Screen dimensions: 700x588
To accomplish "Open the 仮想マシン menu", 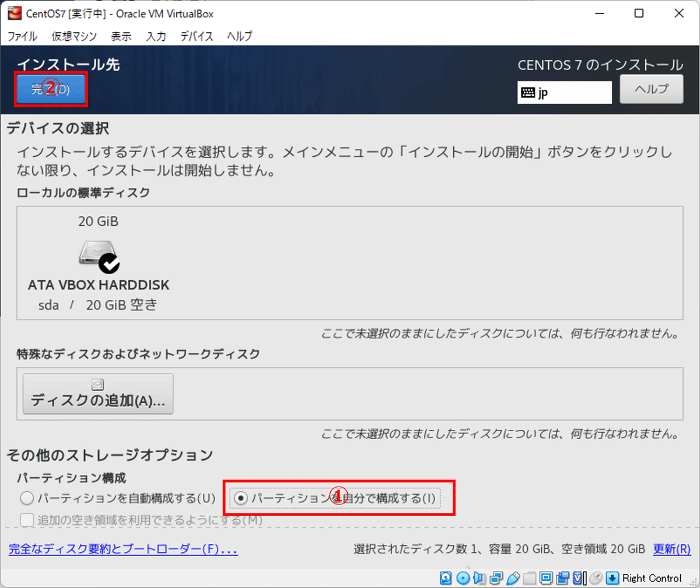I will click(74, 36).
